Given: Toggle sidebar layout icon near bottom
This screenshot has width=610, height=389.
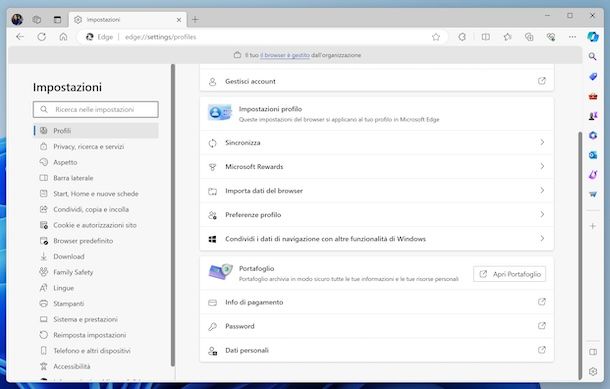Looking at the screenshot, I should 593,352.
